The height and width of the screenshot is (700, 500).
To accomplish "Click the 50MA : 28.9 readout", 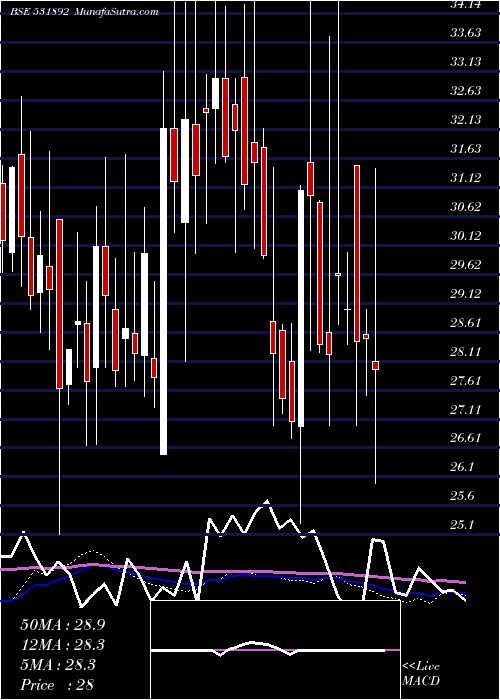I will [63, 625].
